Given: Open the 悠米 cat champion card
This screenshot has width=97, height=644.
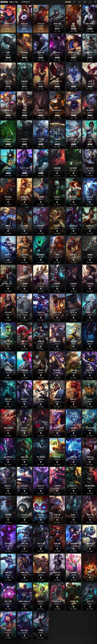Looking at the screenshot, I should click(x=74, y=105).
